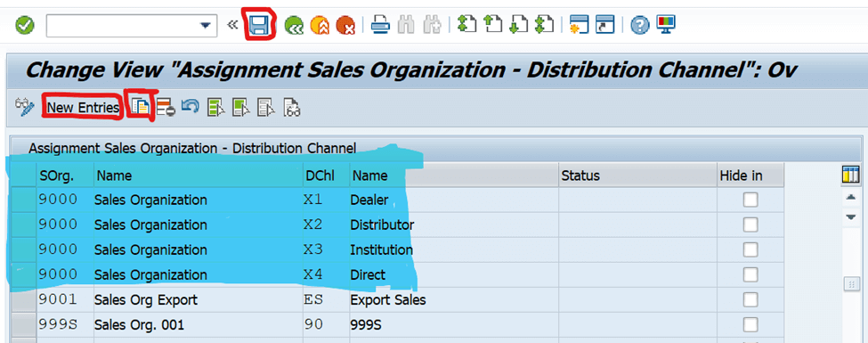
Task: Click the Delete row icon
Action: pos(166,107)
